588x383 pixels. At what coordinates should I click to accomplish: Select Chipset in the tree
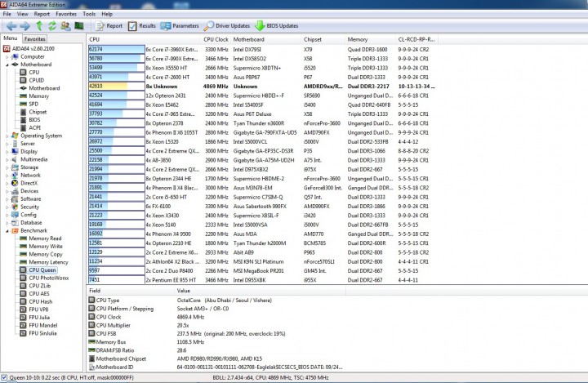(x=38, y=112)
